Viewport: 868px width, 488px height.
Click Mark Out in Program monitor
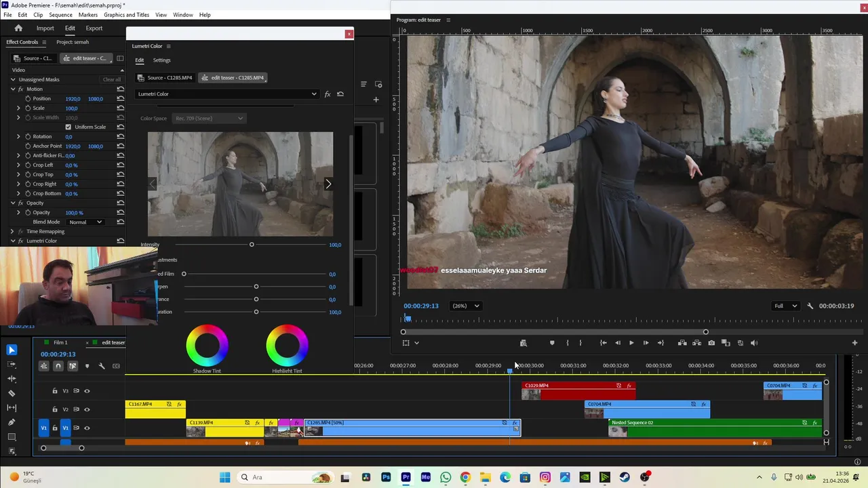580,343
